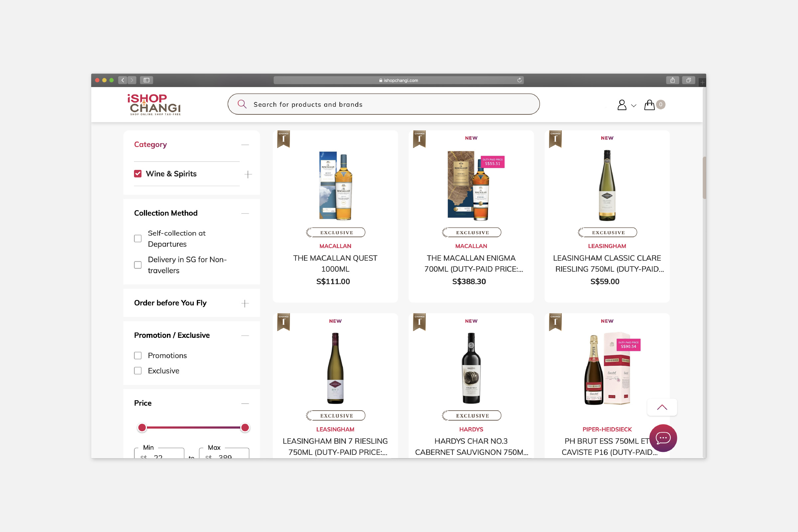
Task: Click the page vertical scrollbar
Action: (x=704, y=178)
